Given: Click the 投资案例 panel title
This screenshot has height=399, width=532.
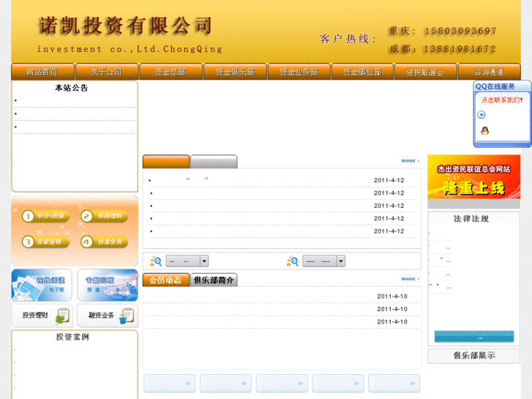Looking at the screenshot, I should [72, 337].
